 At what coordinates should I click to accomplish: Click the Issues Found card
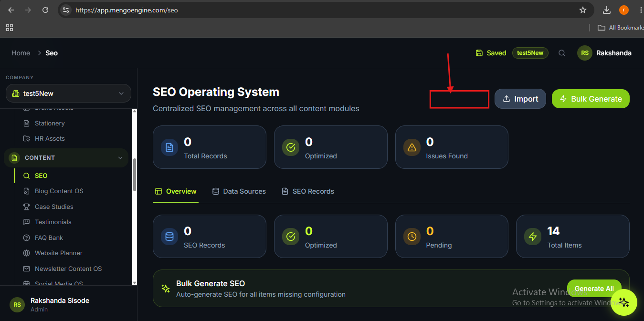click(452, 147)
